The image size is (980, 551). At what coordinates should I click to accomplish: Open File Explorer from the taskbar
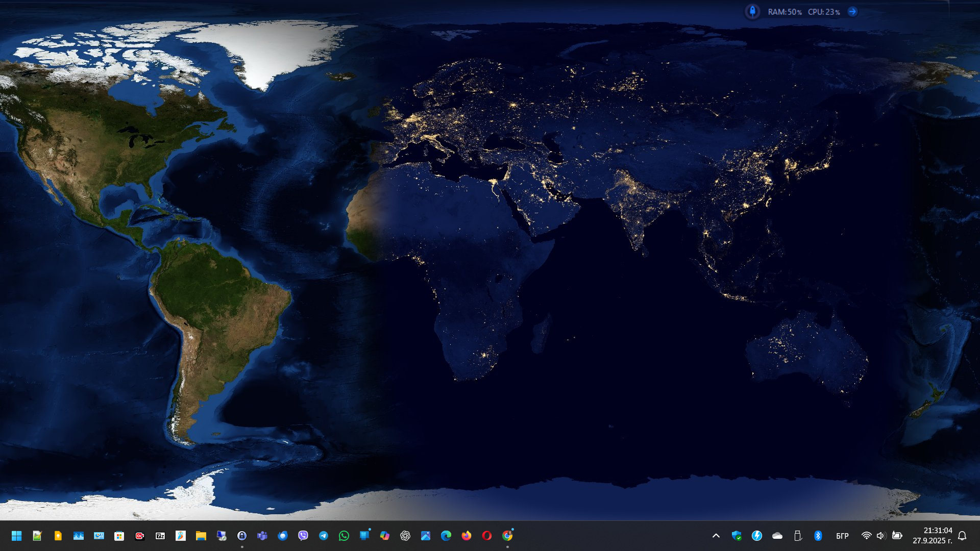pyautogui.click(x=201, y=536)
